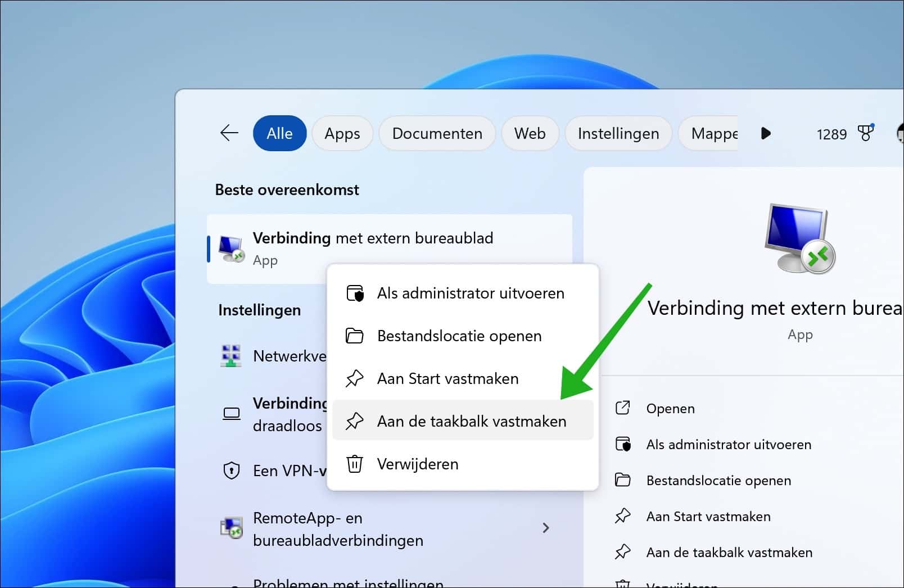Choose 'Aan de taakbalk vastmaken' in the context menu
904x588 pixels.
472,420
